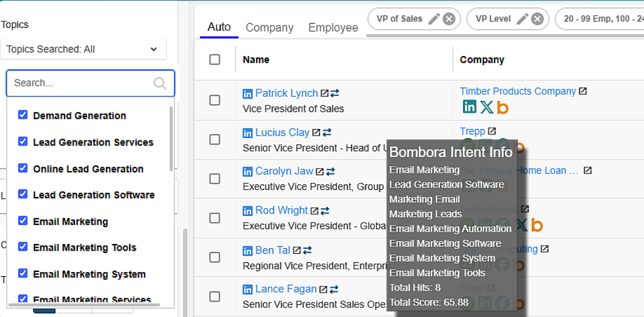Switch to the Employee tab
The height and width of the screenshot is (317, 644).
[x=333, y=27]
